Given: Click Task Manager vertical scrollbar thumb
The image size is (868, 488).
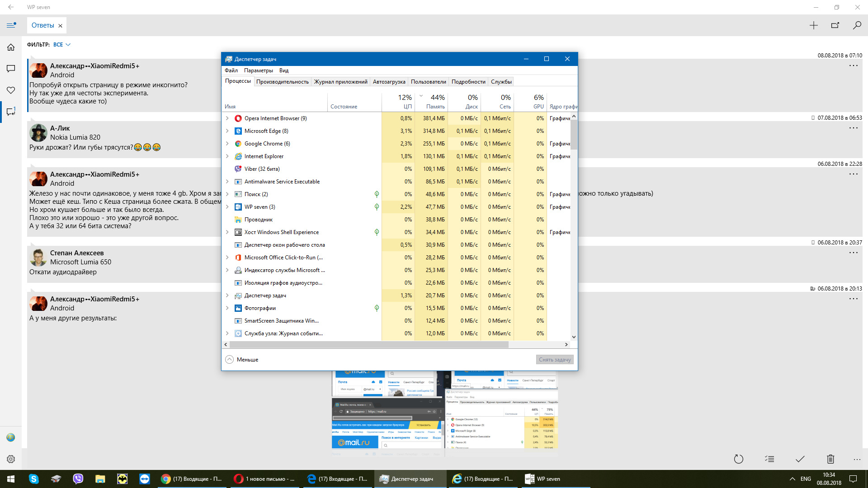Looking at the screenshot, I should tap(574, 135).
